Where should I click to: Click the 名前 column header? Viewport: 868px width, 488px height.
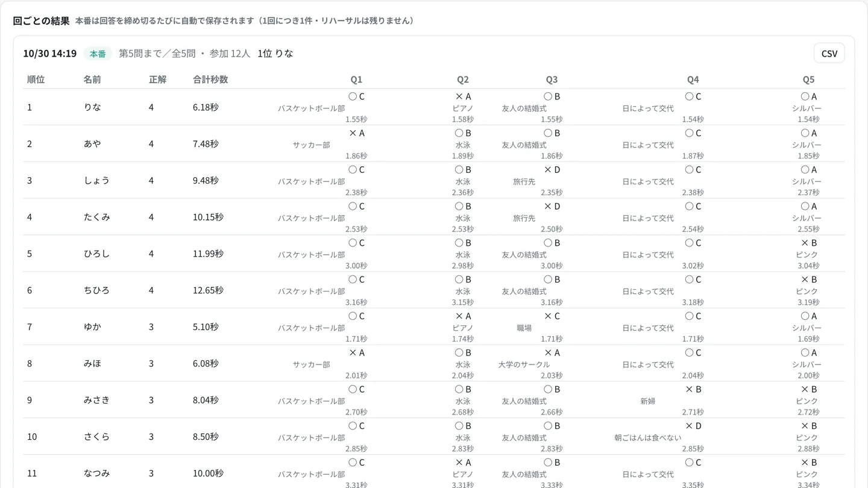click(92, 80)
